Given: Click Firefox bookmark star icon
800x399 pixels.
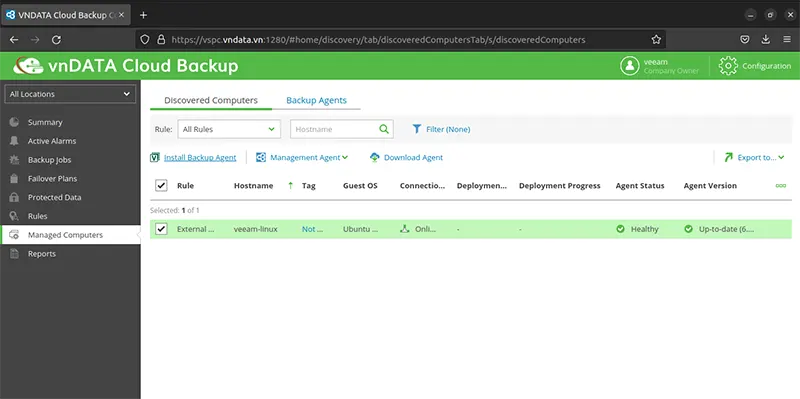Looking at the screenshot, I should [656, 40].
